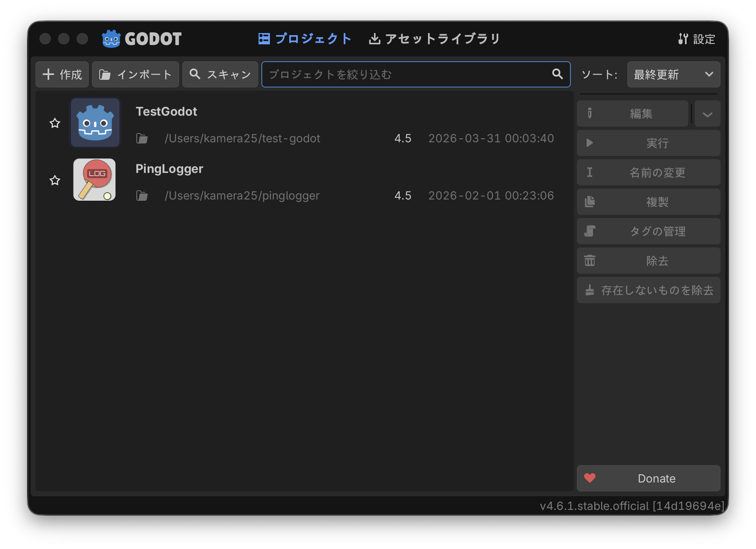Favorite the TestGodot project star
Screen dimensions: 756x549
(x=55, y=123)
